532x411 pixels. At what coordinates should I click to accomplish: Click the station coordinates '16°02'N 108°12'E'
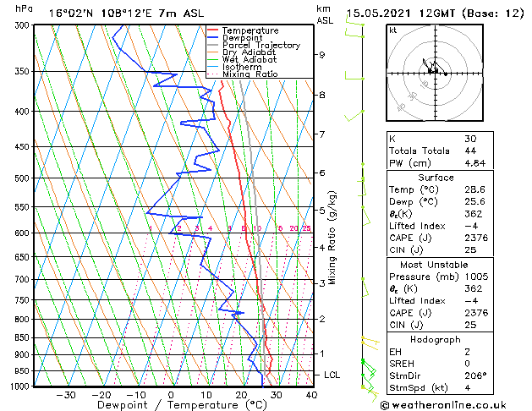(101, 14)
